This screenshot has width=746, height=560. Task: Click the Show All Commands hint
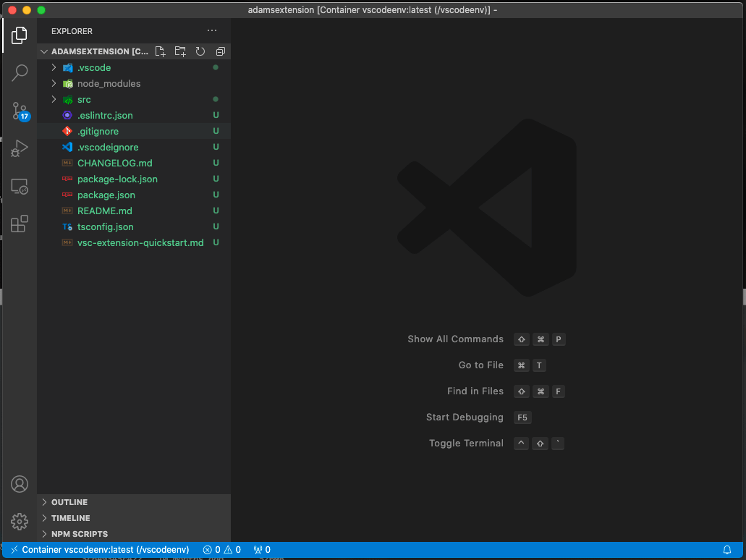click(455, 339)
